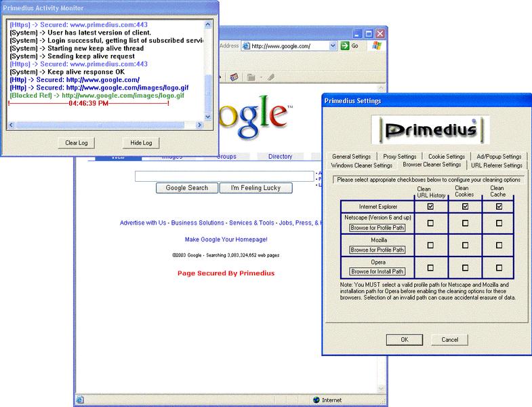Tick Opera Clean Cache checkbox
Image resolution: width=532 pixels, height=407 pixels.
pyautogui.click(x=499, y=268)
